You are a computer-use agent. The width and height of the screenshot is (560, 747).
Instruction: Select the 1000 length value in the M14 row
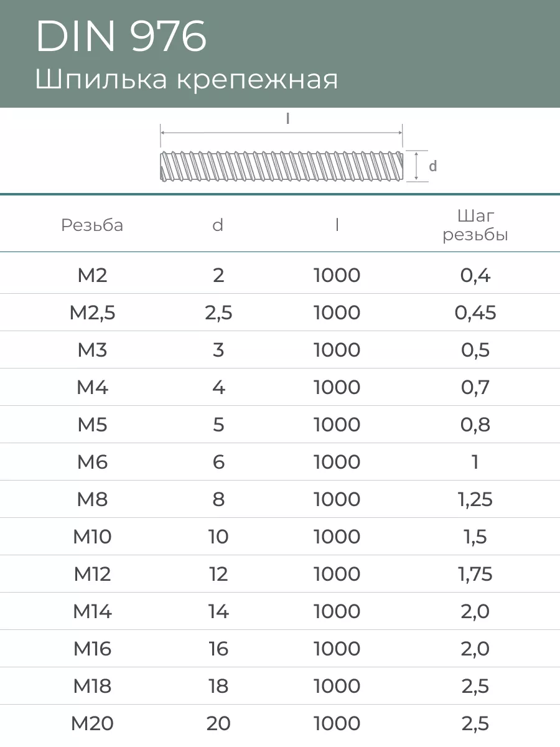(337, 611)
